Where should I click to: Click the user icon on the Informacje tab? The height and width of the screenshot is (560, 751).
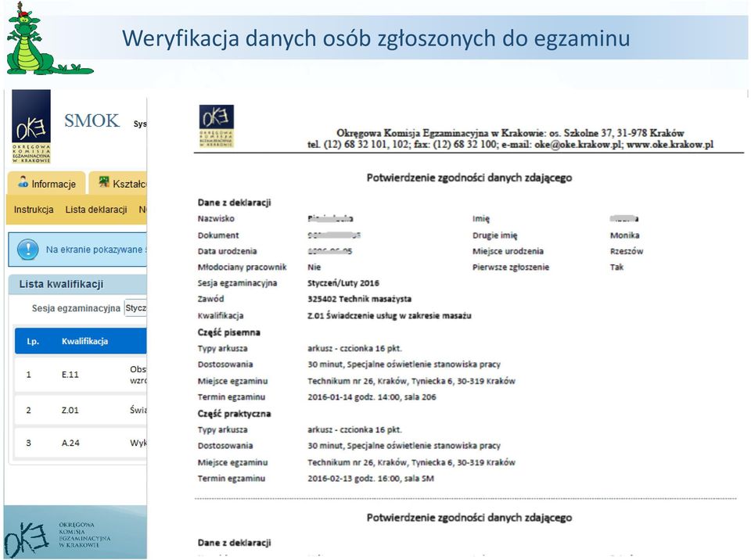coord(23,181)
